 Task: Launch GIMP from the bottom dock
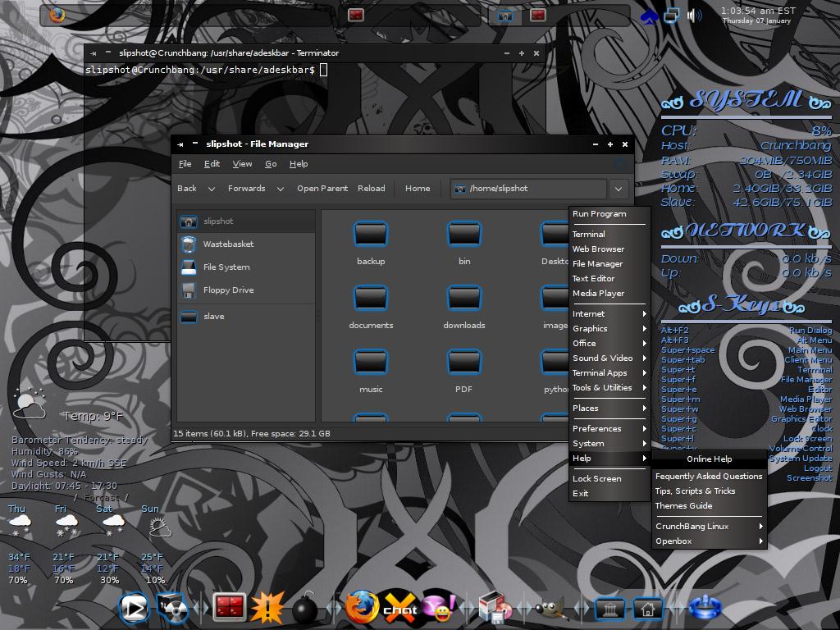549,609
